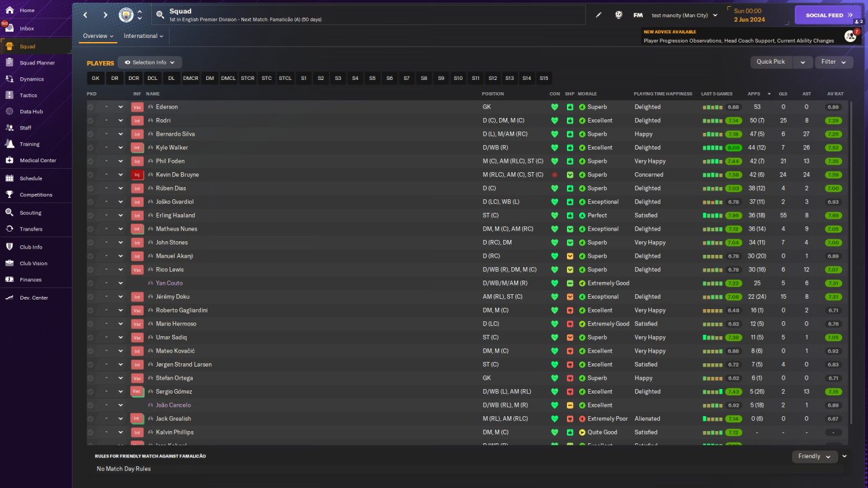Expand the Selection Info dropdown

tap(150, 62)
